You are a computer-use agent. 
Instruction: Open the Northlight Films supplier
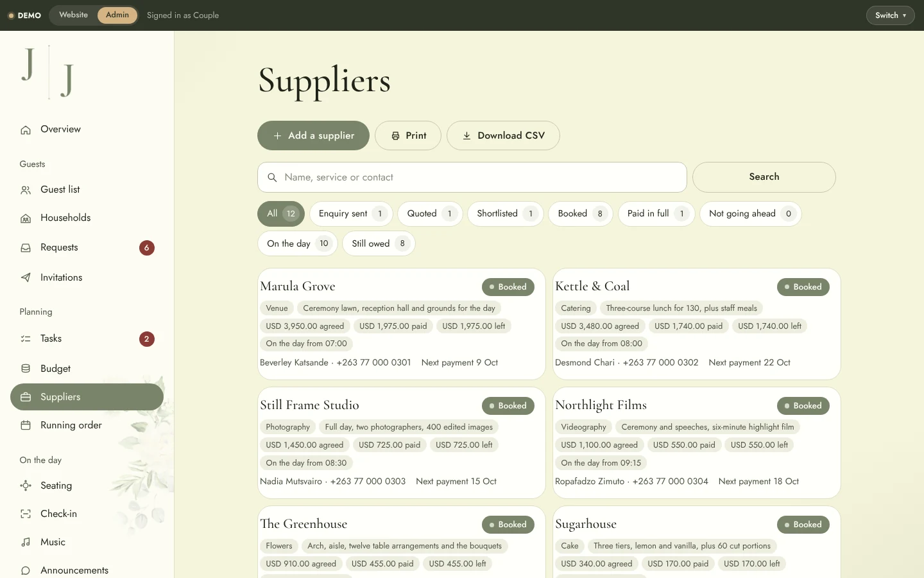point(697,442)
